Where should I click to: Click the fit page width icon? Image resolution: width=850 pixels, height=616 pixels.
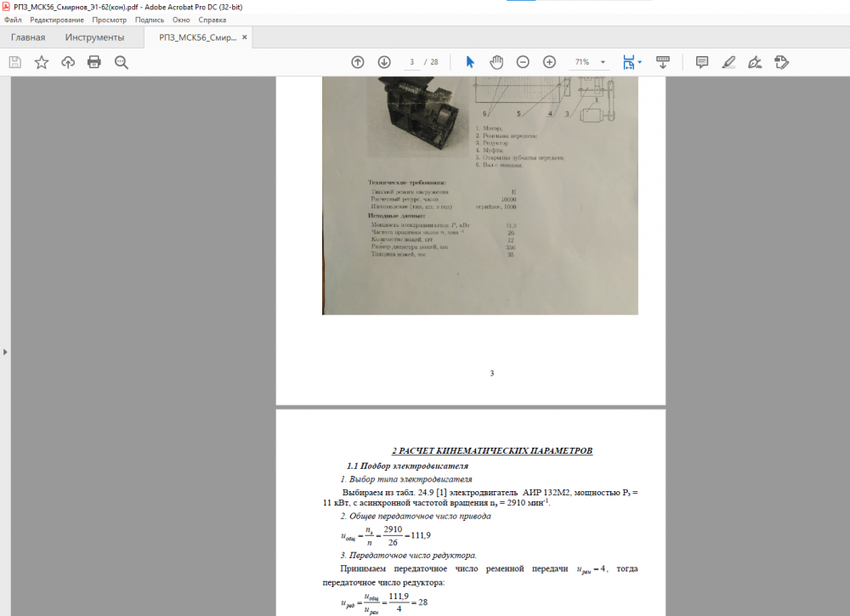629,62
